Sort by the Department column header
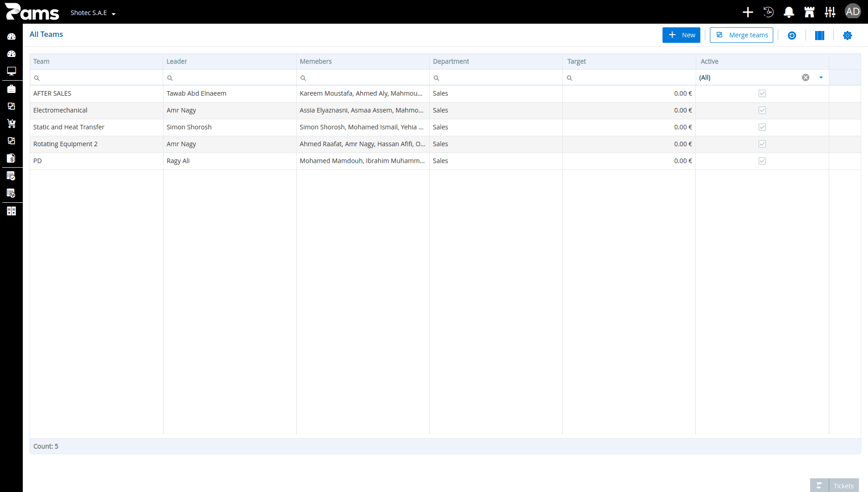The image size is (868, 492). pos(496,61)
